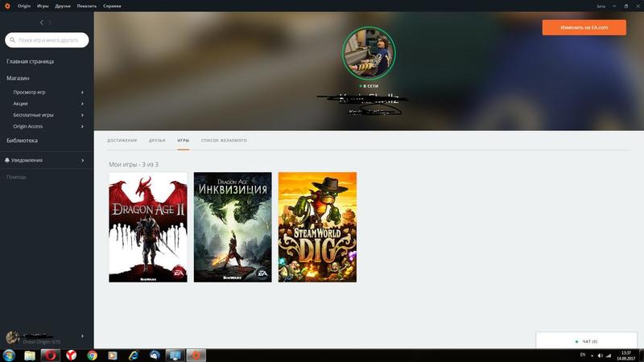The width and height of the screenshot is (644, 362).
Task: Open Thunderbird mail from the taskbar
Action: tap(155, 356)
